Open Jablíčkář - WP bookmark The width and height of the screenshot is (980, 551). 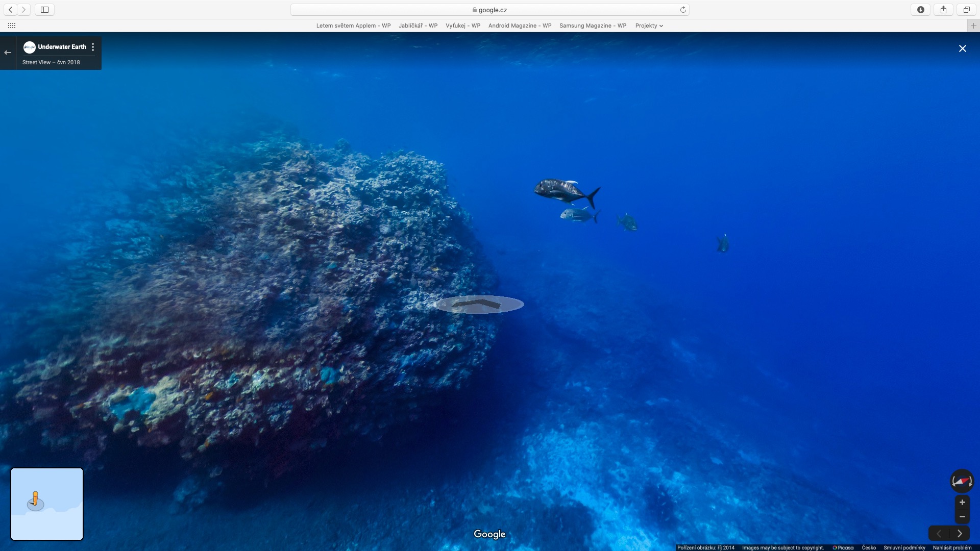click(x=418, y=26)
